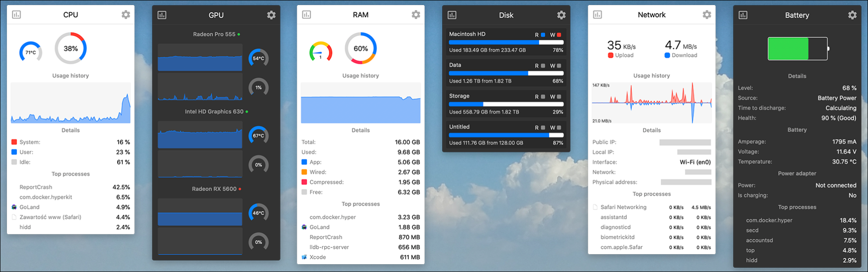868x272 pixels.
Task: Select GoLand in RAM top processes
Action: pos(319,227)
